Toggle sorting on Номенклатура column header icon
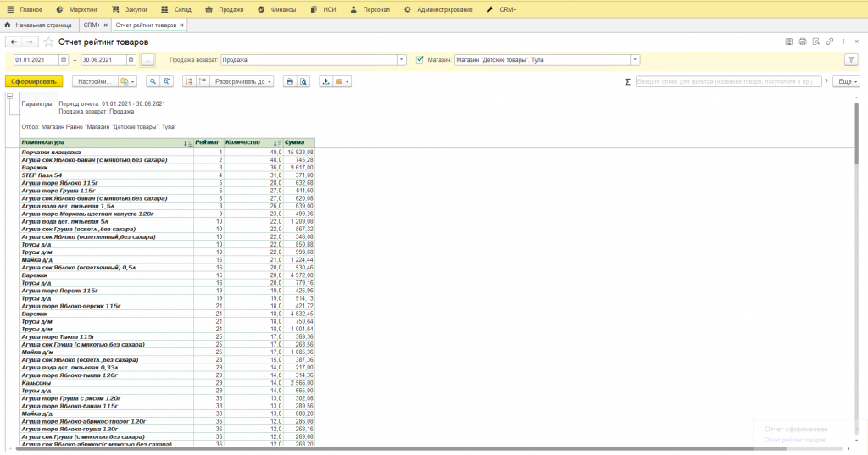 187,143
